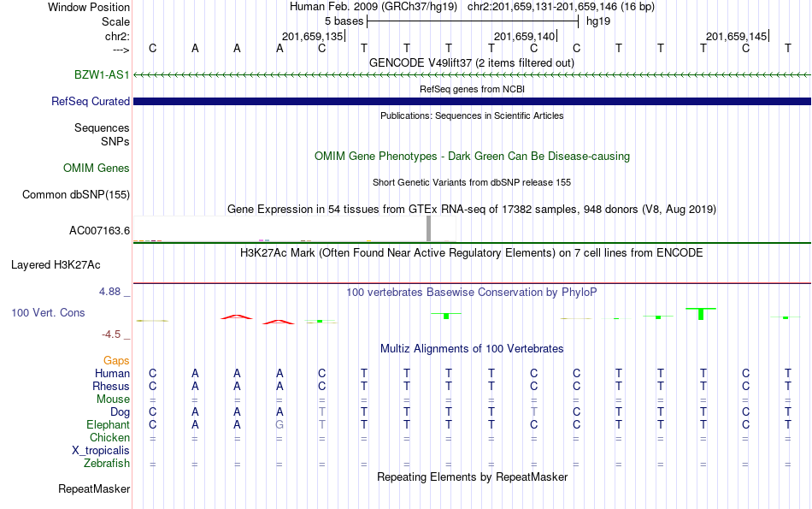Click the G base in Elephant row
The height and width of the screenshot is (509, 812).
[x=279, y=425]
